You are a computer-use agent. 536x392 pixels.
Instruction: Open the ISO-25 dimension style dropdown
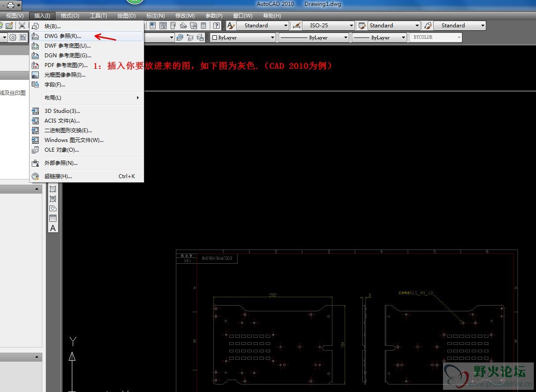point(329,26)
